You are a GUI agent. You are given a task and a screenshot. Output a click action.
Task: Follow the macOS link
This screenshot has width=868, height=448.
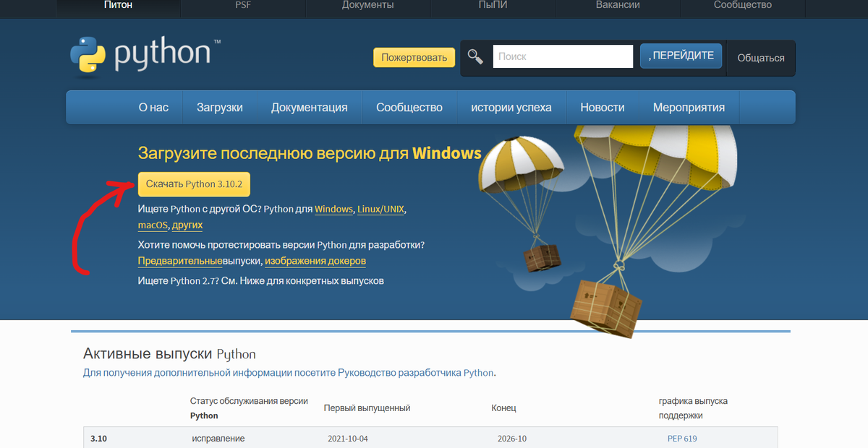click(x=153, y=225)
